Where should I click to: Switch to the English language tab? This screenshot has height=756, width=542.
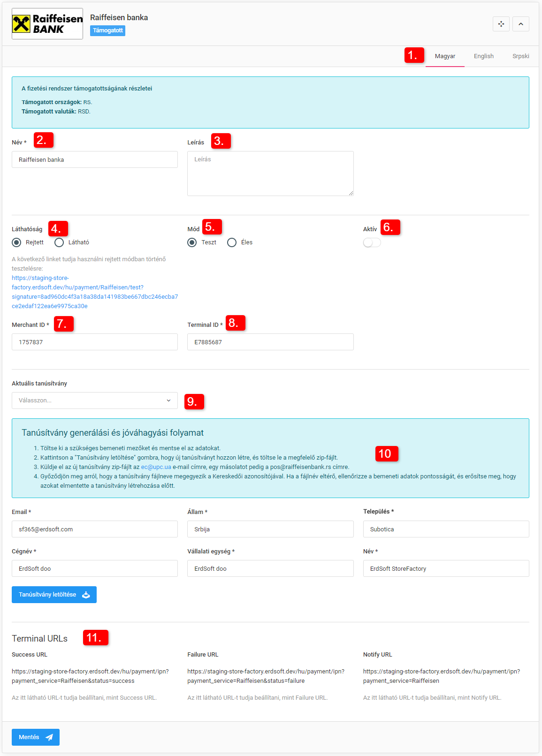(x=484, y=56)
